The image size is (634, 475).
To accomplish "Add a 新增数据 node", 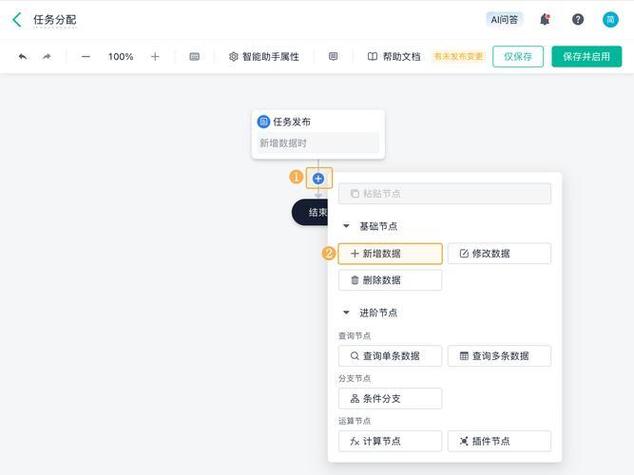I will point(390,253).
